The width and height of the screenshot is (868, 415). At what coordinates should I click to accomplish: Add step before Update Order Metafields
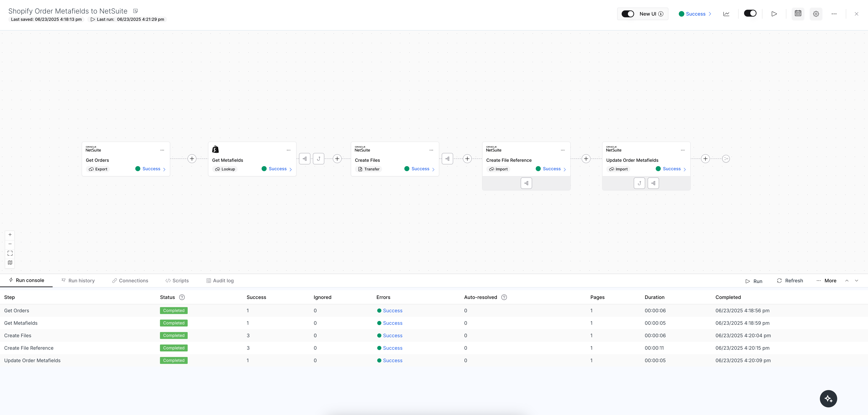(586, 159)
